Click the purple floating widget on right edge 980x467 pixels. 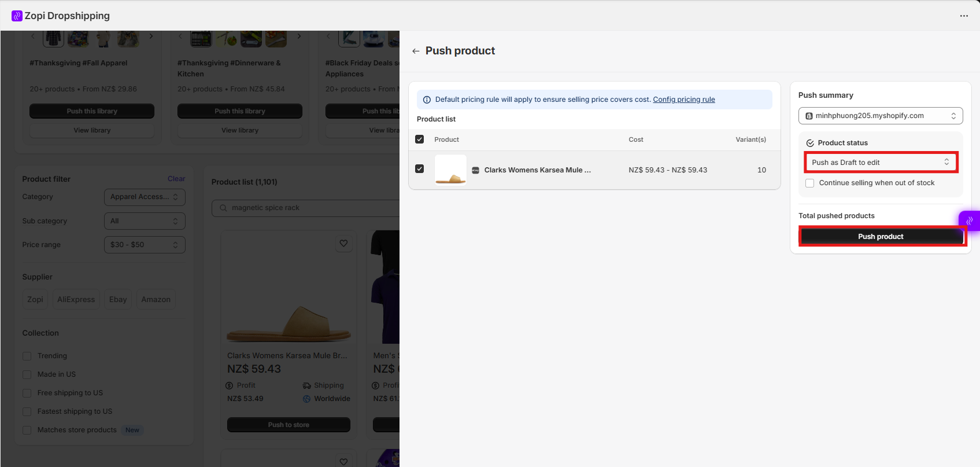pos(970,220)
